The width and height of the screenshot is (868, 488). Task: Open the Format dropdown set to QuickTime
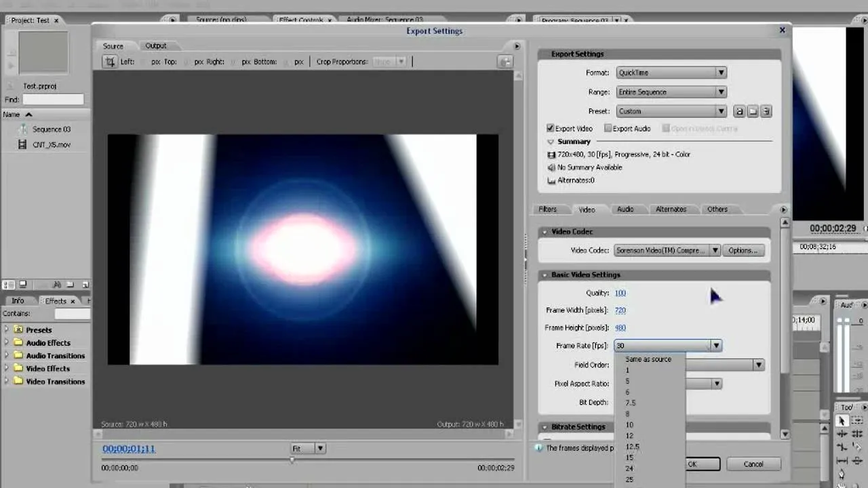(x=671, y=73)
